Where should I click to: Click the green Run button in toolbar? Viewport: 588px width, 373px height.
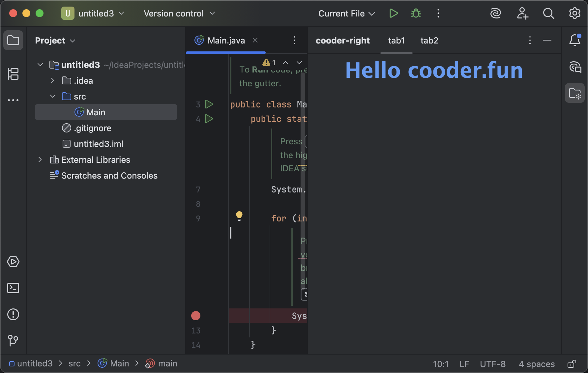393,14
